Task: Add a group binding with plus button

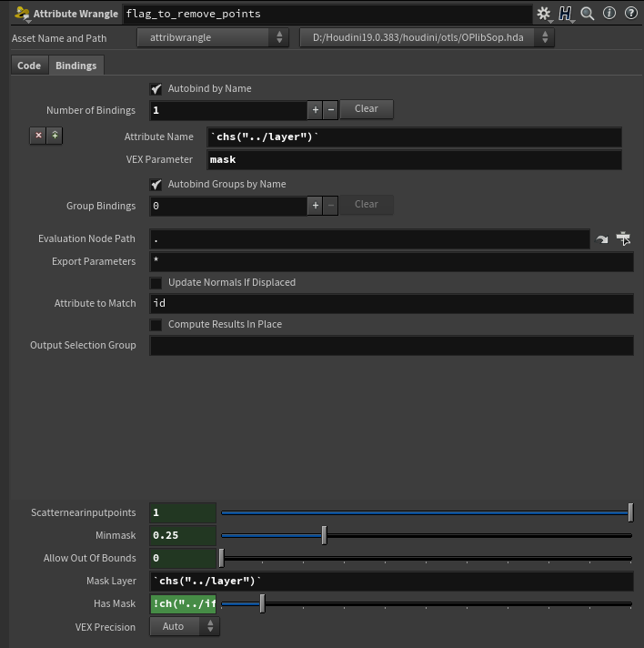Action: pos(316,206)
